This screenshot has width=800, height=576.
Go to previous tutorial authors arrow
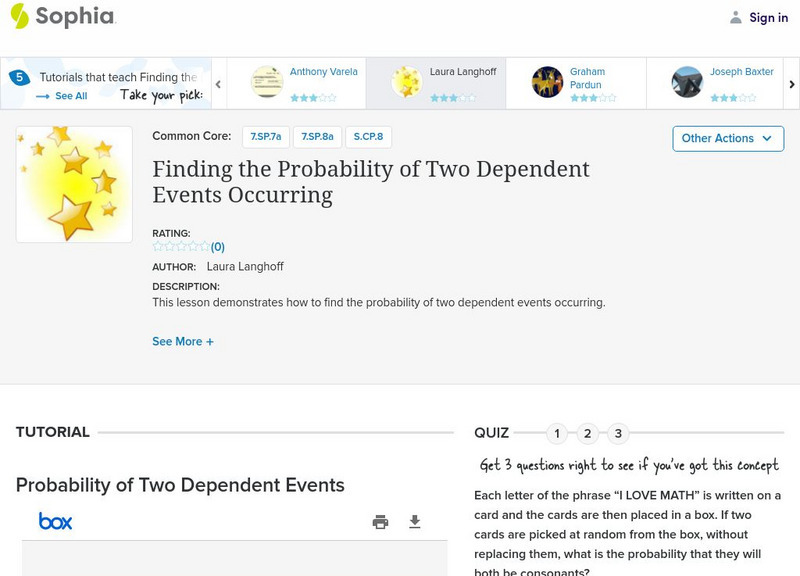tap(218, 84)
